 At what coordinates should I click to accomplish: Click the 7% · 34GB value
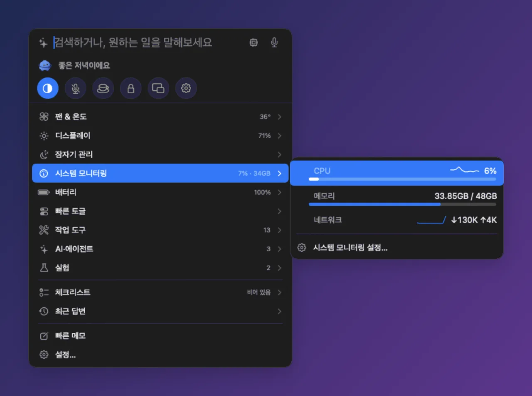point(254,173)
